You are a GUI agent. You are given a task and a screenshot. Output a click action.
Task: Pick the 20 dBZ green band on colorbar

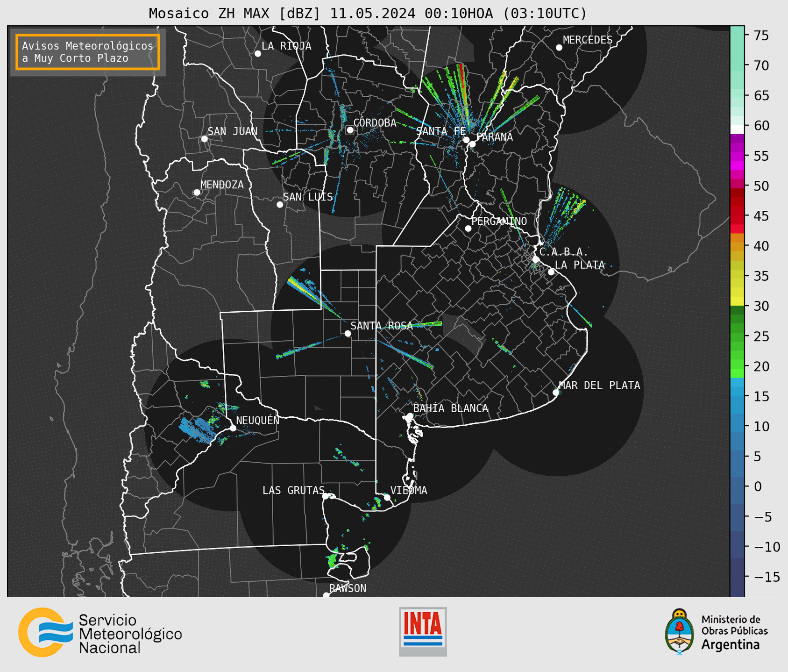click(x=737, y=366)
